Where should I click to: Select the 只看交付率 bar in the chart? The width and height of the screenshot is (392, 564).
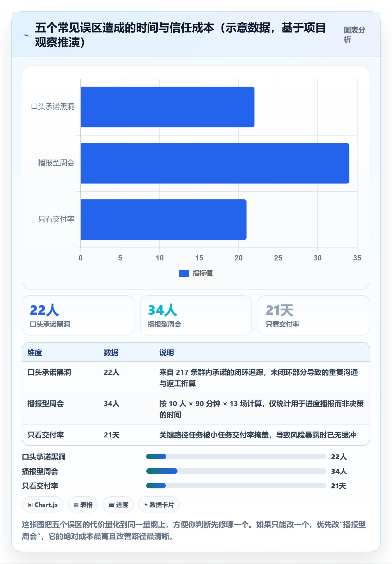pos(164,220)
